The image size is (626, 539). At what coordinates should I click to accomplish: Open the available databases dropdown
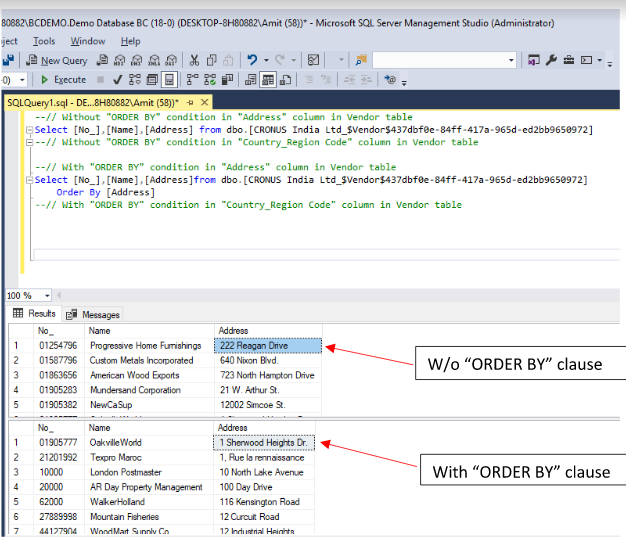[x=22, y=80]
